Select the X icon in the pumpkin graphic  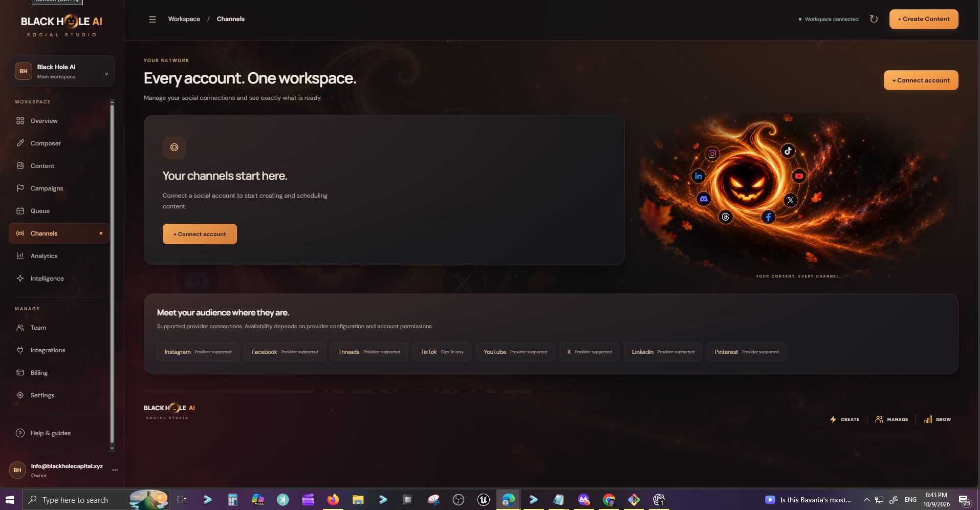(x=791, y=200)
